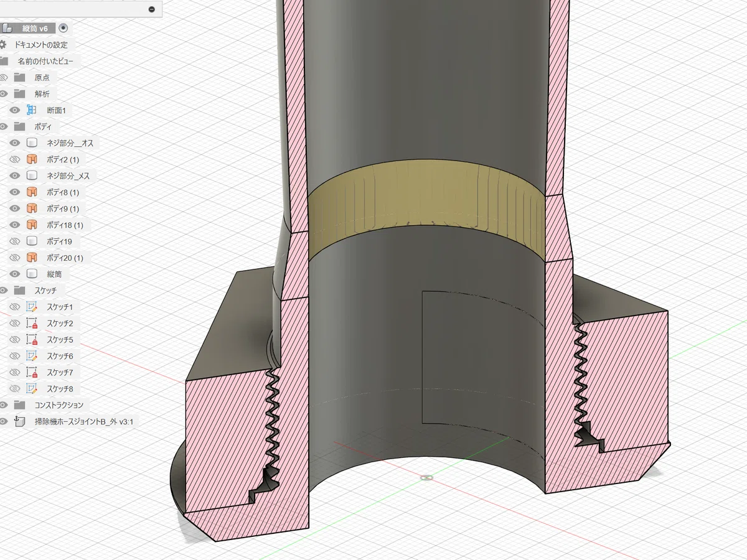Click the orange ボディ18 (1) body icon
This screenshot has height=560, width=747.
tap(32, 225)
